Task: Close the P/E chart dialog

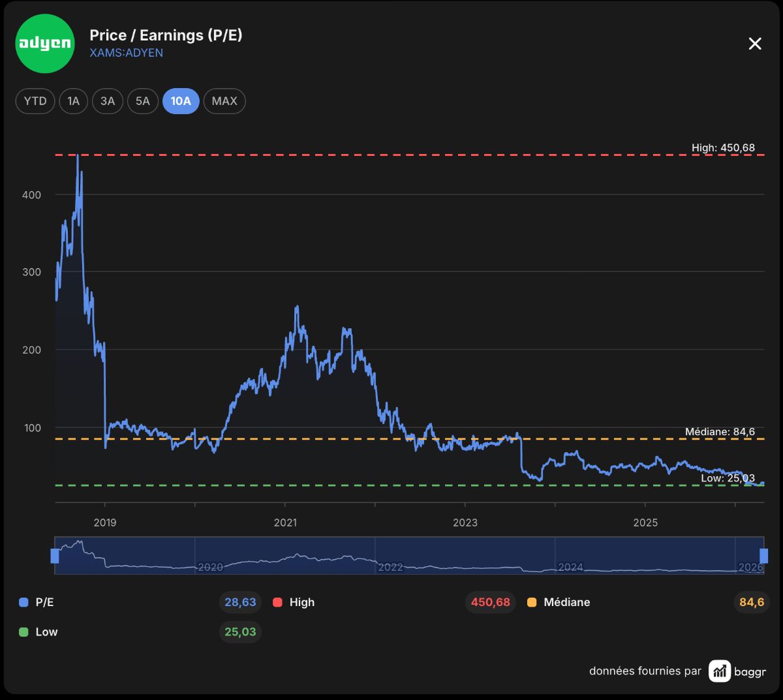Action: click(755, 44)
